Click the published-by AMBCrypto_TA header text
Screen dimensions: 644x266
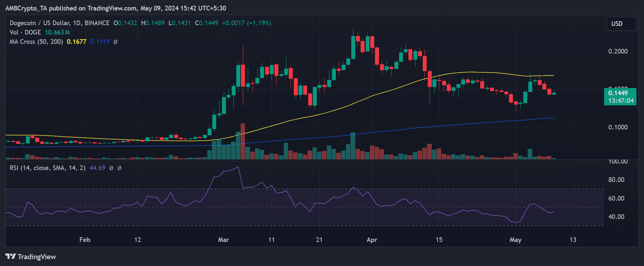pos(116,8)
